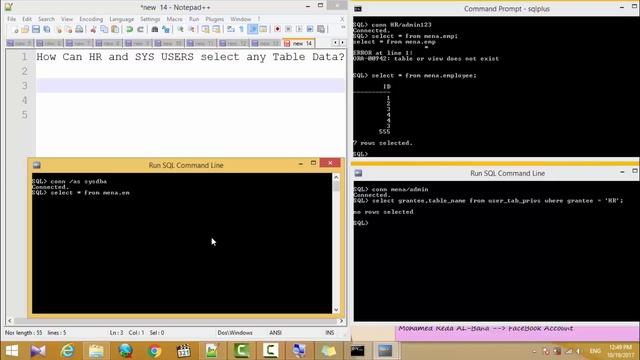Toggle synchronized horizontal scrolling icon
640x360 pixels.
pos(216,29)
